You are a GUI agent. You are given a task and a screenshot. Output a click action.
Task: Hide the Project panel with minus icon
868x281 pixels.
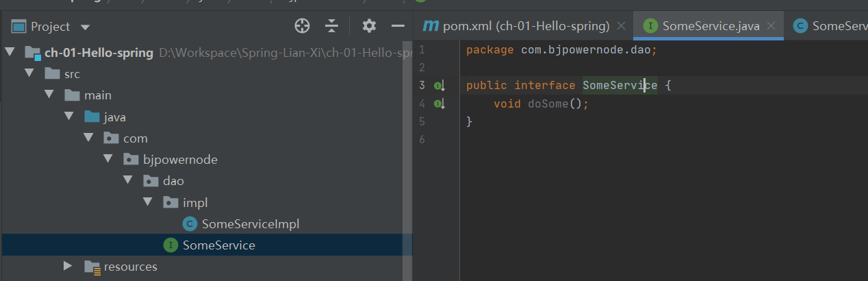coord(398,26)
